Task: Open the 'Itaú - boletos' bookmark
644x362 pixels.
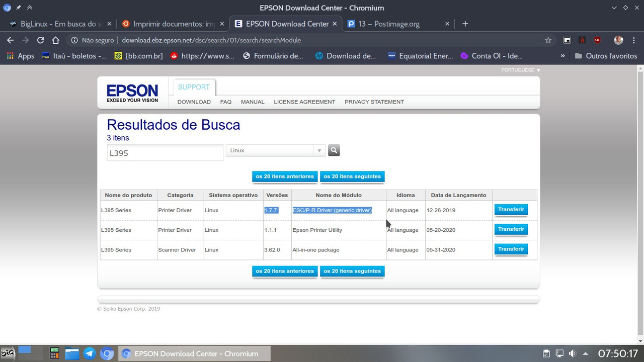Action: click(x=74, y=56)
